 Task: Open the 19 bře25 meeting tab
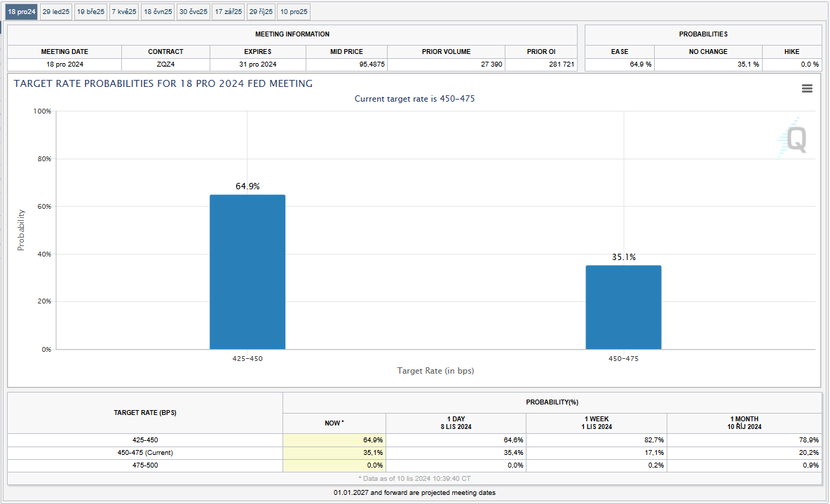pyautogui.click(x=91, y=12)
